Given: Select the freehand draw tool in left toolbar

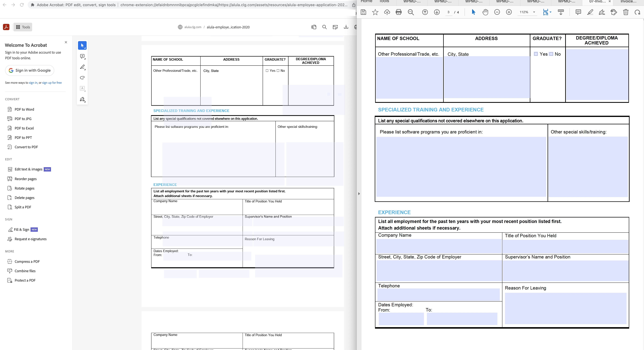Looking at the screenshot, I should [x=82, y=78].
